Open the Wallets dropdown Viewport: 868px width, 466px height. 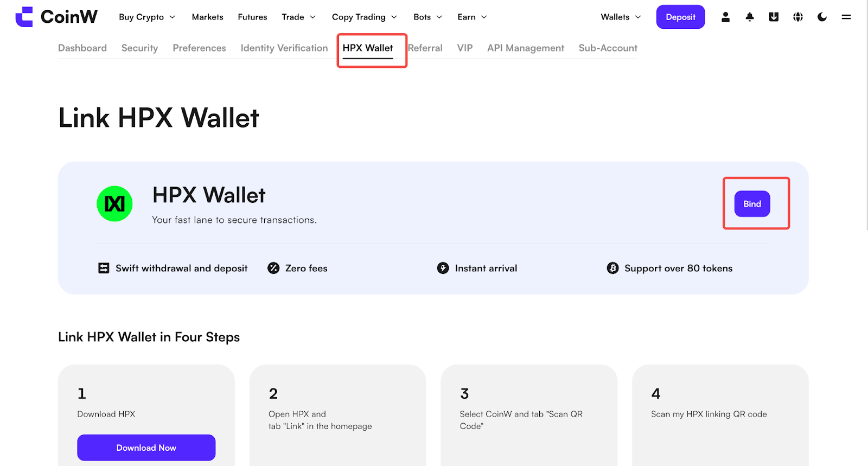tap(621, 17)
